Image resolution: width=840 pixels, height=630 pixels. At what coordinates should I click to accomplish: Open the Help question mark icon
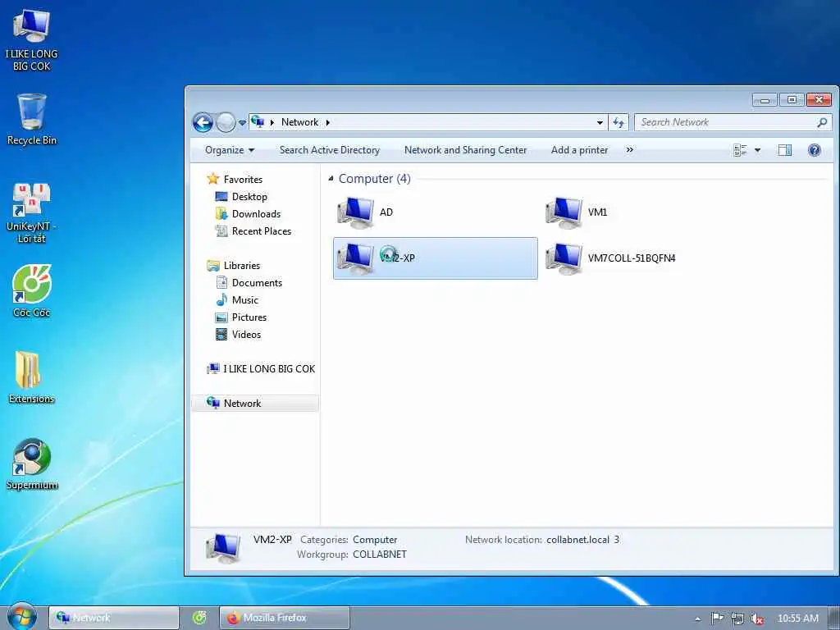pos(815,151)
